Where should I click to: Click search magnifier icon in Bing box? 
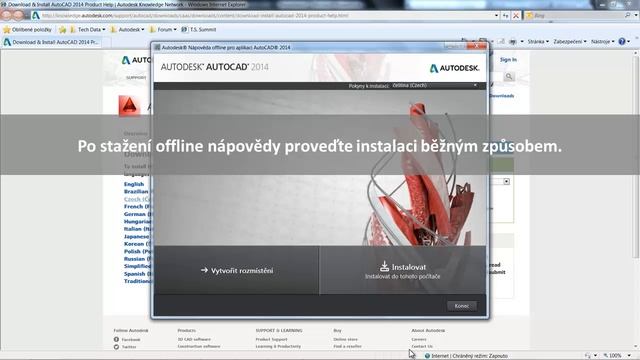tap(628, 16)
